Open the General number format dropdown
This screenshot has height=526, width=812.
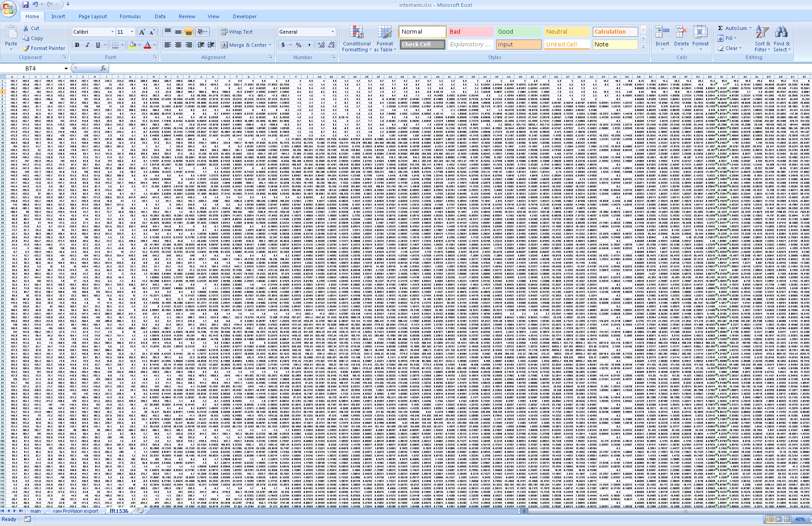point(332,32)
